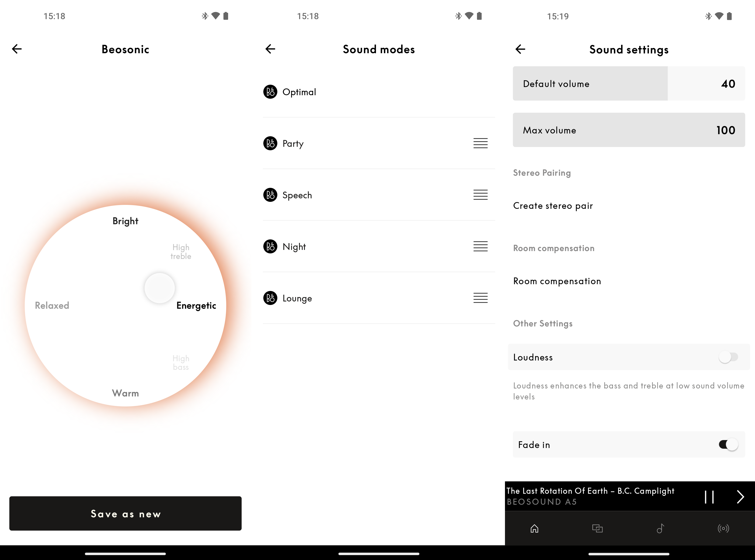Select the Night sound mode
The height and width of the screenshot is (560, 755).
click(x=379, y=246)
